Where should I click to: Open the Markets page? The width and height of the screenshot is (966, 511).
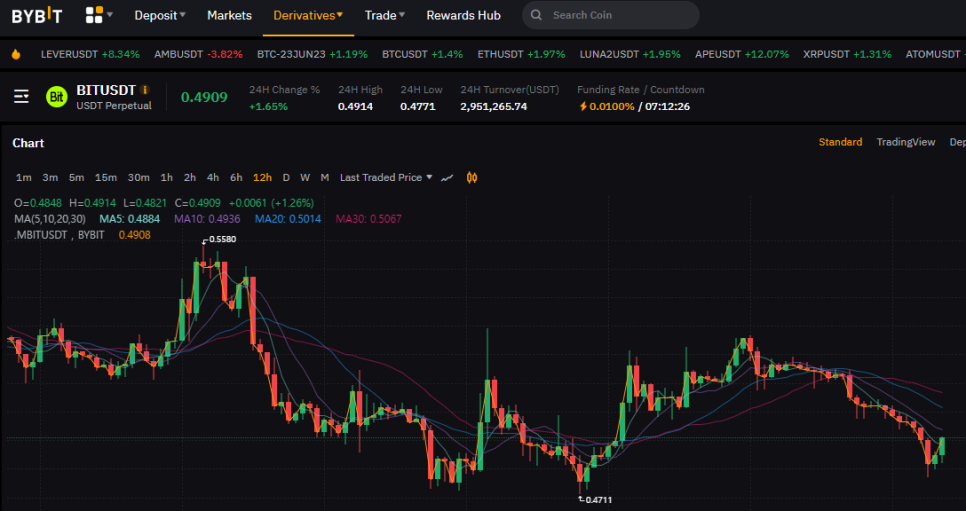[x=229, y=15]
